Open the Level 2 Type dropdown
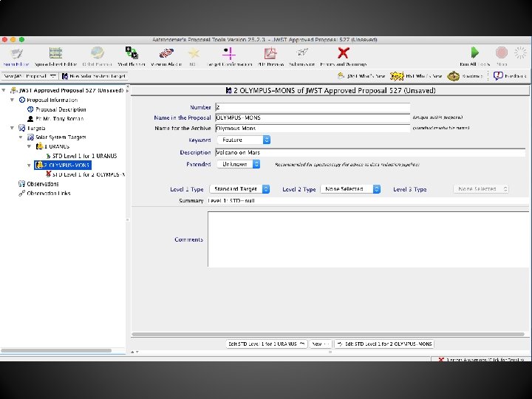The image size is (532, 399). [x=350, y=189]
